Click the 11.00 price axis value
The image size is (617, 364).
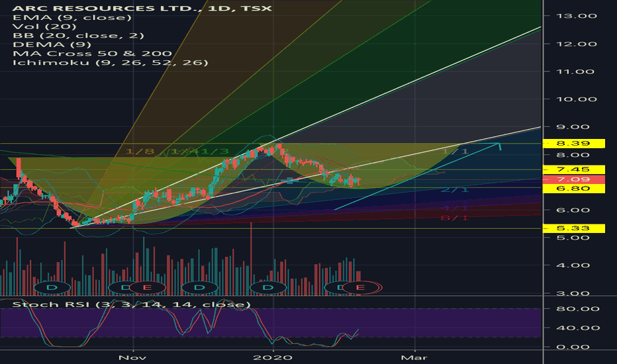coord(577,71)
